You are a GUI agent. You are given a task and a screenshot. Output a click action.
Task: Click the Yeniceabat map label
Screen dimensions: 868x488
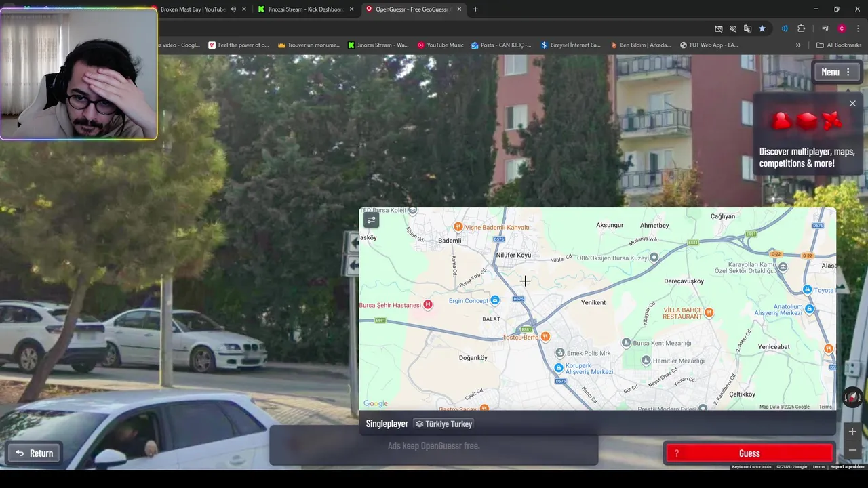774,347
